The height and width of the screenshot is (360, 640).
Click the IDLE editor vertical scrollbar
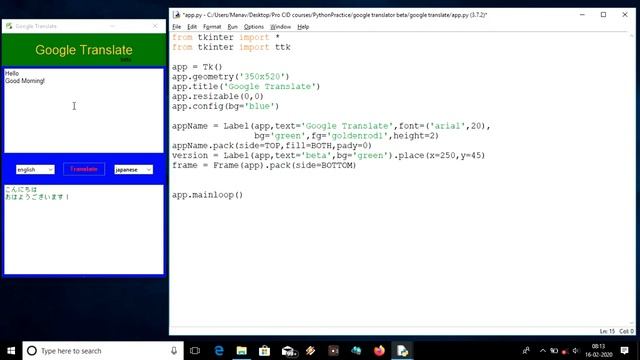tap(631, 179)
